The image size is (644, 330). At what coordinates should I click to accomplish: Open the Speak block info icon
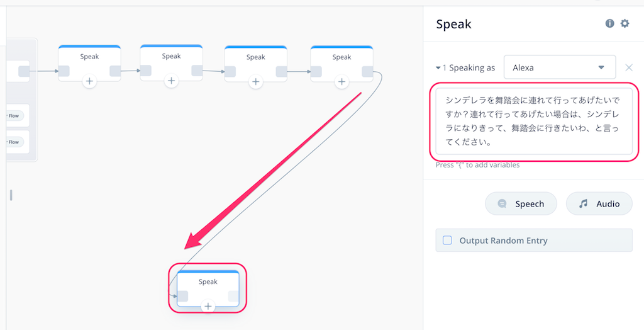pos(609,23)
